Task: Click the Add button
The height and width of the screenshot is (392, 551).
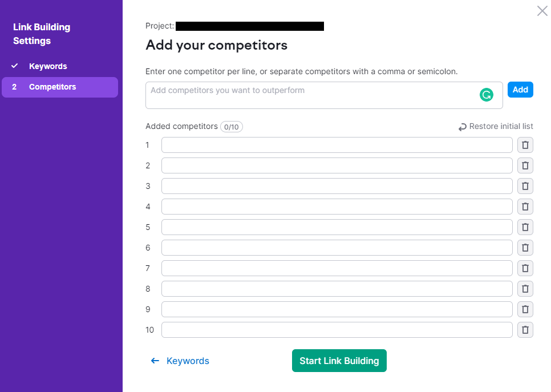Action: [520, 90]
